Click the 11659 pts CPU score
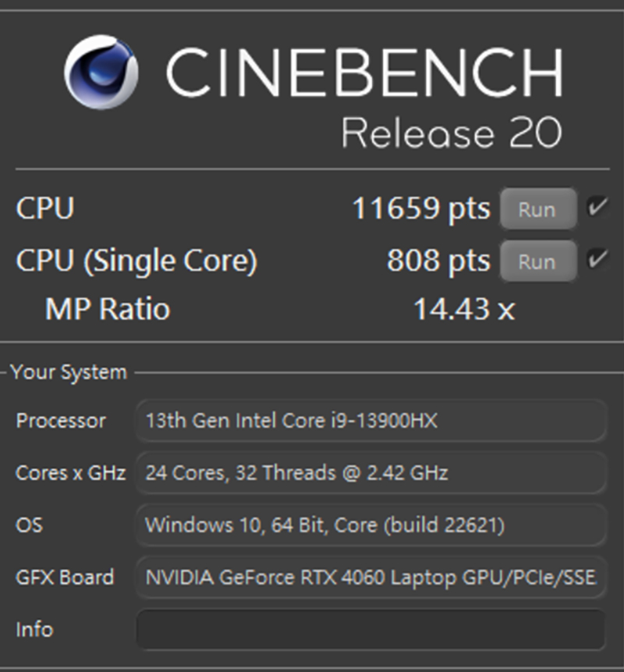The image size is (624, 672). pos(421,209)
